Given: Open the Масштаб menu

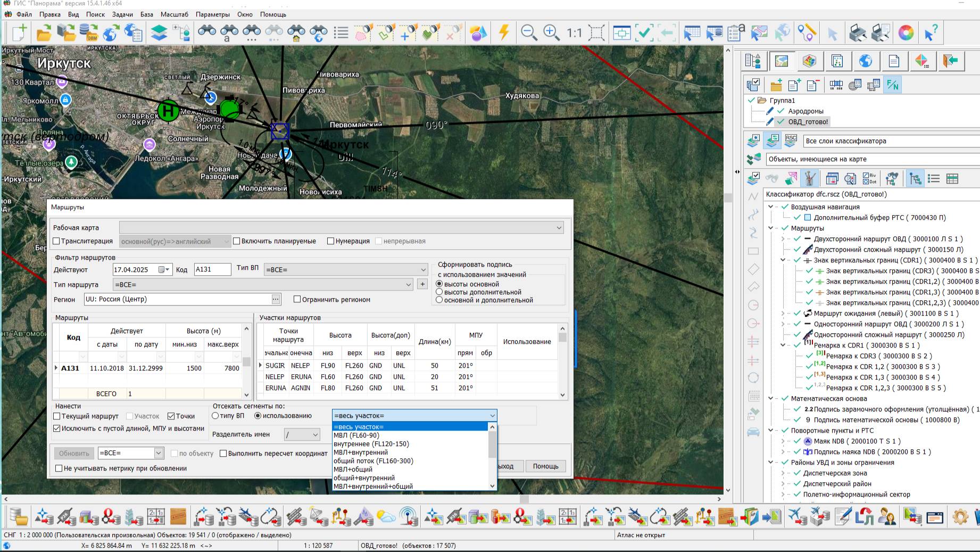Looking at the screenshot, I should [175, 14].
